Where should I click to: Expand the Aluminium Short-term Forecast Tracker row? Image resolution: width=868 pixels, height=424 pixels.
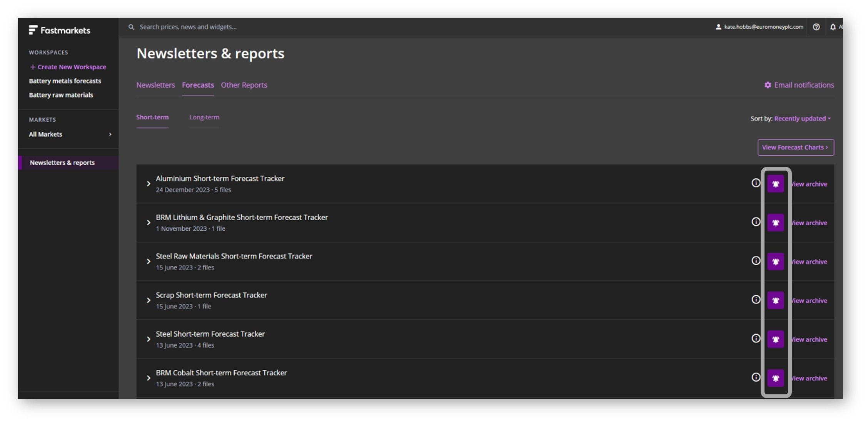click(149, 184)
